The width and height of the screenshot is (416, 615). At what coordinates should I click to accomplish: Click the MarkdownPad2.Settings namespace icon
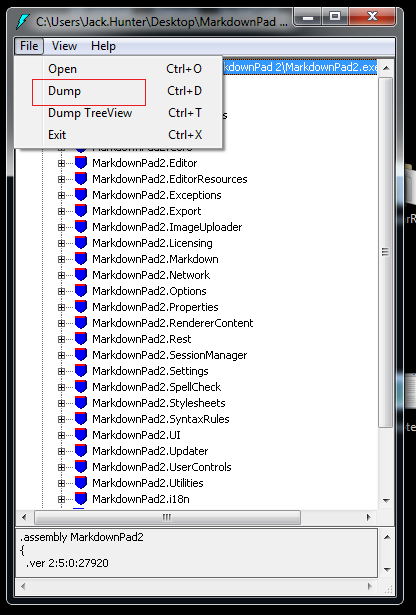point(81,371)
